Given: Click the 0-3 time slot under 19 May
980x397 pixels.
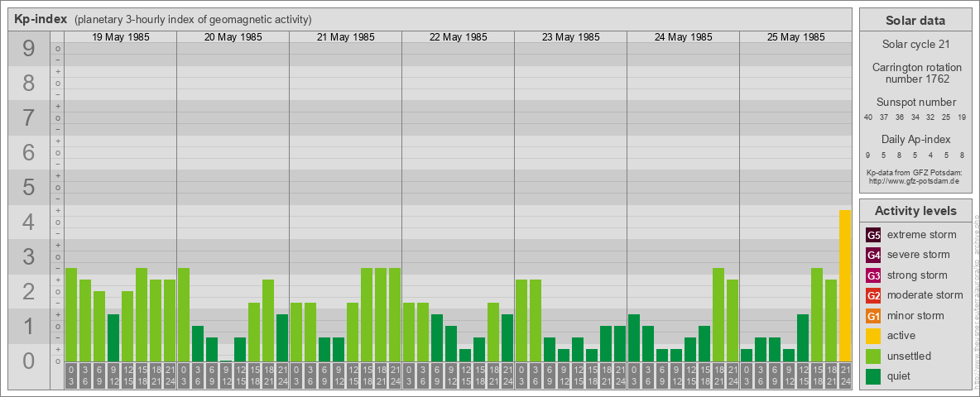Looking at the screenshot, I should pos(71,376).
